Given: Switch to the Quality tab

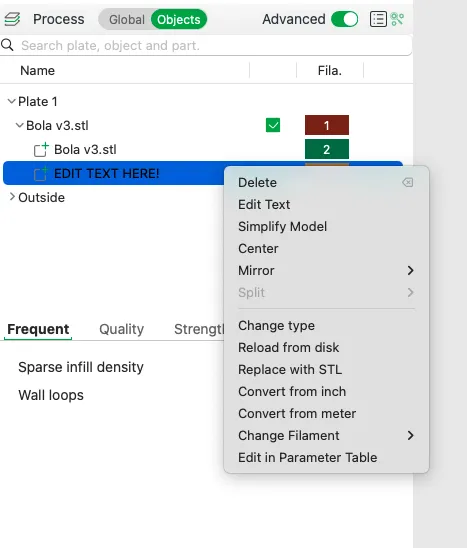Looking at the screenshot, I should point(121,329).
